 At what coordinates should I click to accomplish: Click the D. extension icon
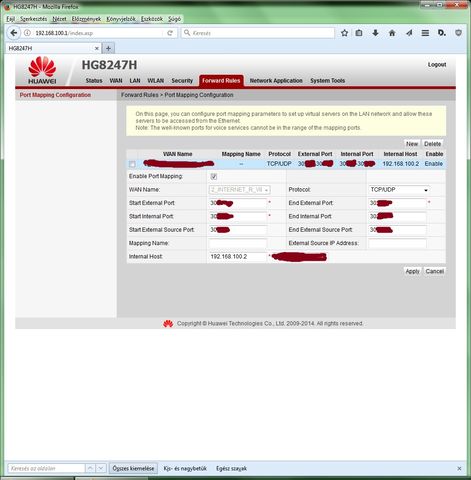coord(442,33)
